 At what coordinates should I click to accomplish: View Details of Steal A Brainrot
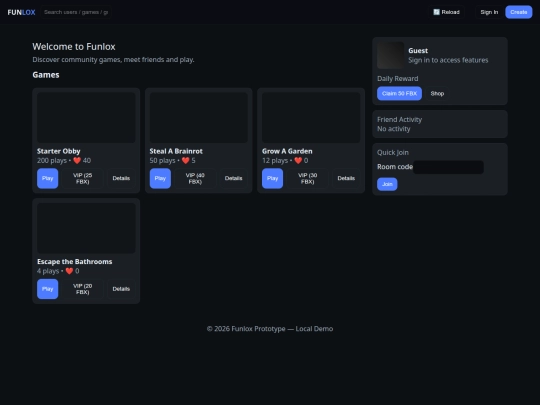[233, 178]
